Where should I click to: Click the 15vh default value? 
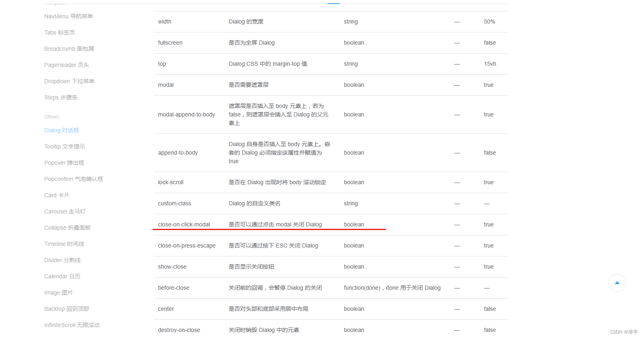[x=490, y=64]
